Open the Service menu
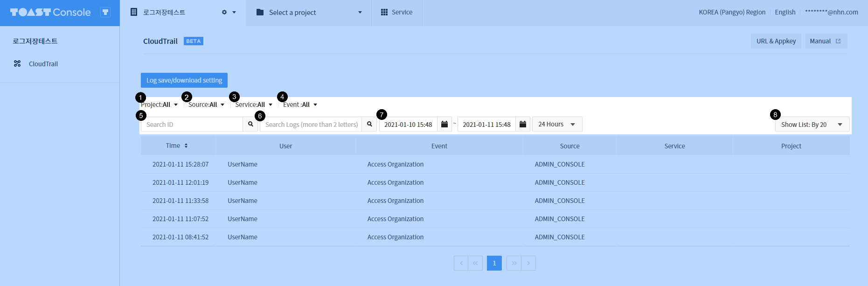The image size is (868, 286). (397, 13)
